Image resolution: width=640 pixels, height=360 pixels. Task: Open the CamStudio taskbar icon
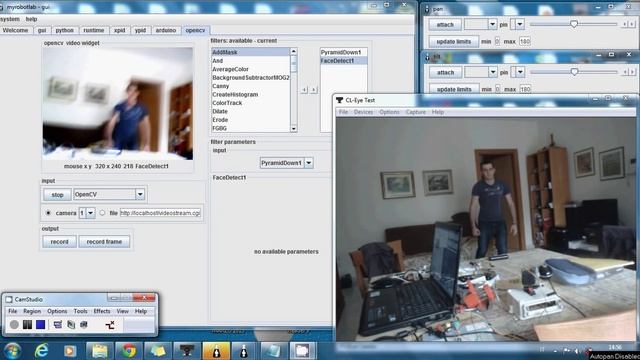click(302, 351)
